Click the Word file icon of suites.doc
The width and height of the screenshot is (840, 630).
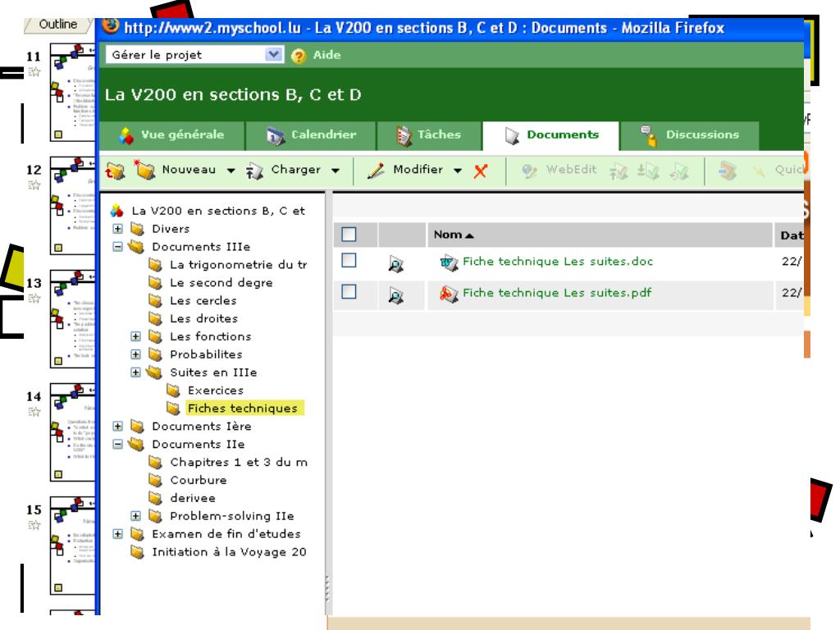point(449,262)
